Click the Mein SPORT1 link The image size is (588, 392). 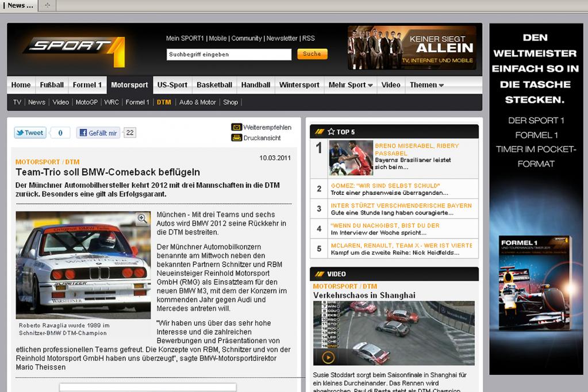[x=185, y=39]
